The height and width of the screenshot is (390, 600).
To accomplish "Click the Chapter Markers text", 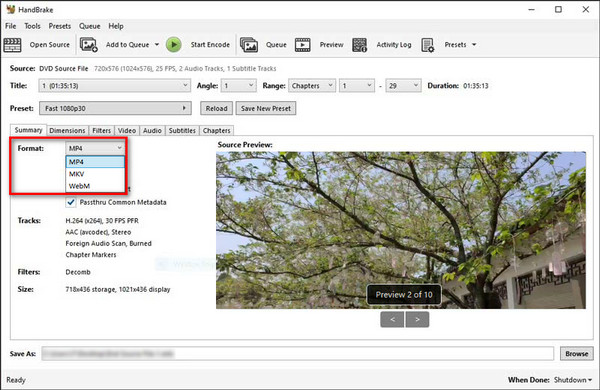I will pos(91,255).
